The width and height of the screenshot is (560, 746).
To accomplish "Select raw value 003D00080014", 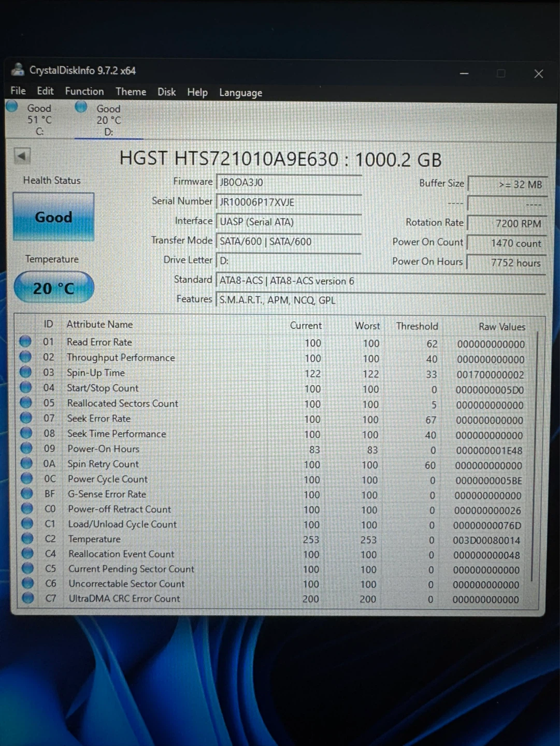I will click(x=486, y=540).
